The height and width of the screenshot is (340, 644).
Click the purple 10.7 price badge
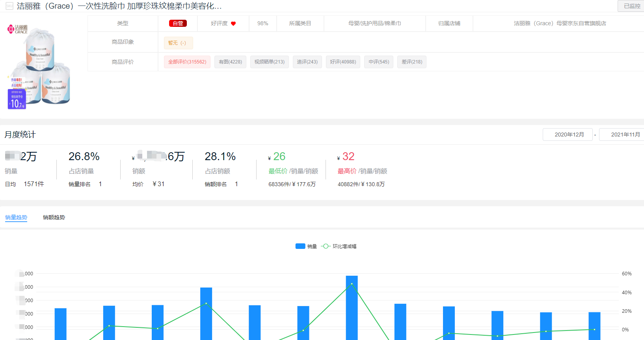click(17, 99)
